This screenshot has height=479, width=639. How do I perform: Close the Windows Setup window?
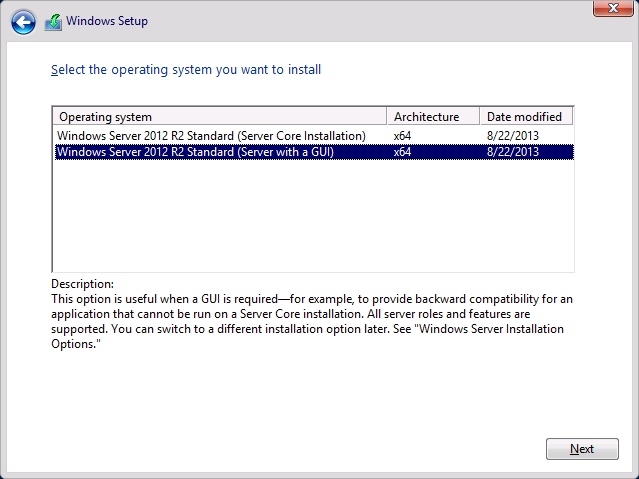pyautogui.click(x=613, y=8)
